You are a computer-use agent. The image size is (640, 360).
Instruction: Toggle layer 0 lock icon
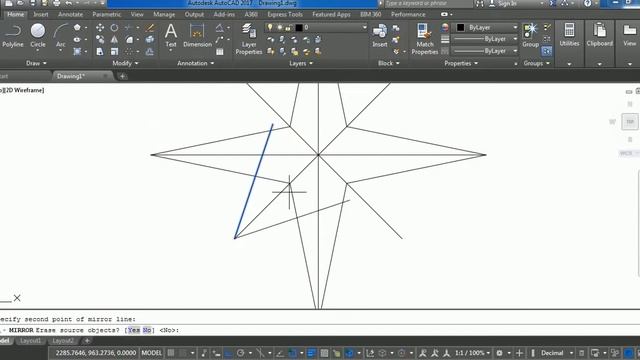point(288,27)
